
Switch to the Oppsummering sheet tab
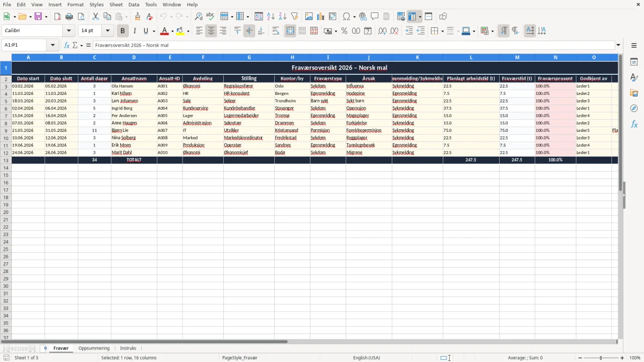tap(94, 349)
